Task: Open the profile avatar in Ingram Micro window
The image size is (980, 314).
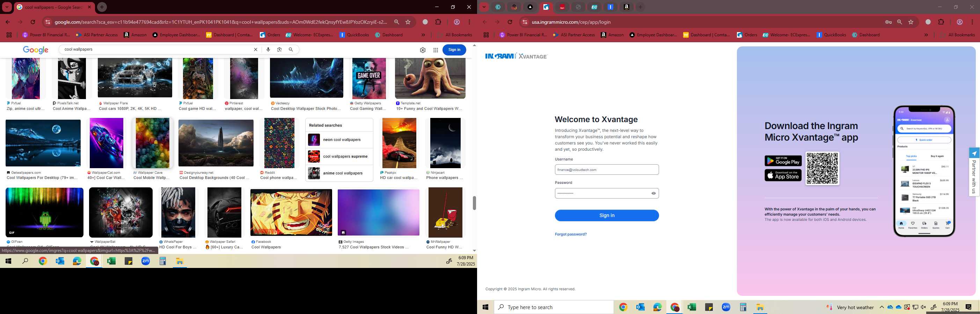Action: [959, 22]
